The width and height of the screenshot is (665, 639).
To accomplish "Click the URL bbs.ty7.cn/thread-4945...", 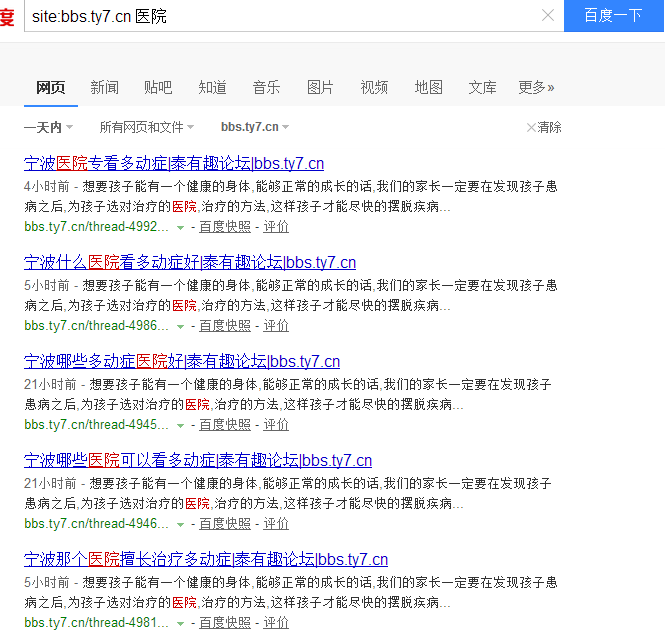I will coord(96,424).
